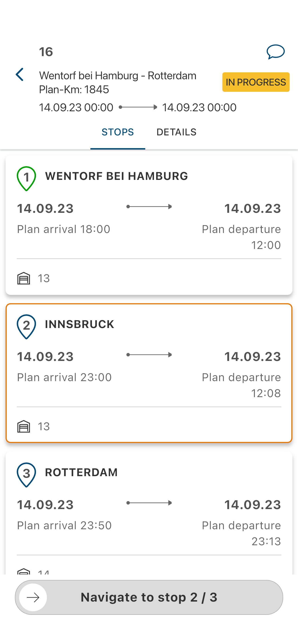Tap warehouse icon in Wentorf card

point(23,278)
